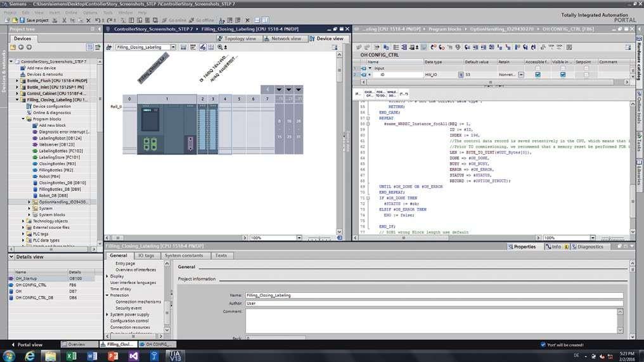Open the device view zoom 100% dropdown
Viewport: 644px width, 362px height.
pos(299,238)
